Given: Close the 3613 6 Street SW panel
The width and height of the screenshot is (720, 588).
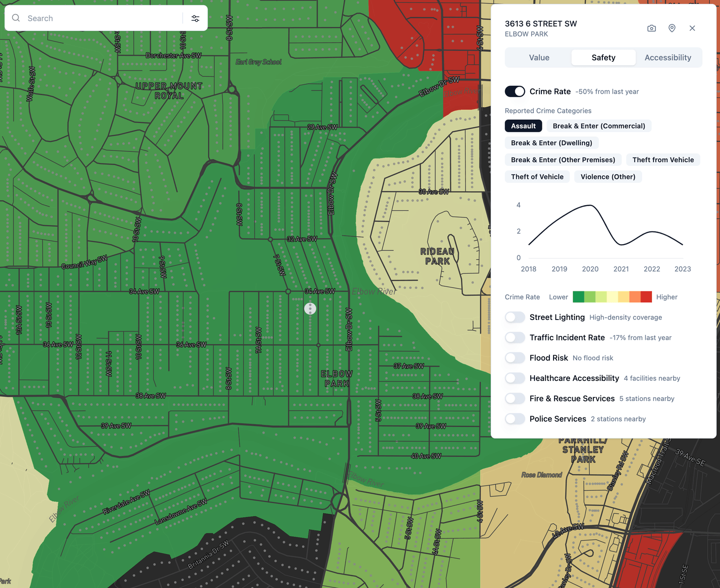Looking at the screenshot, I should [692, 28].
